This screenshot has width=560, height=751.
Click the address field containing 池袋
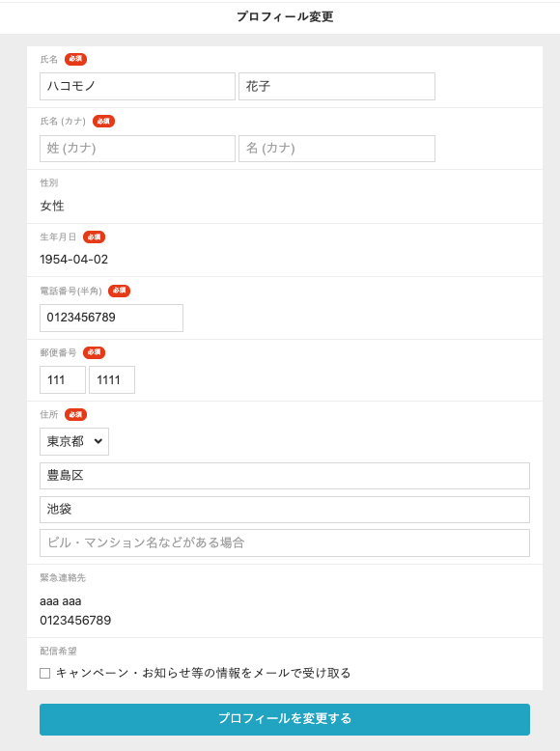tap(285, 510)
